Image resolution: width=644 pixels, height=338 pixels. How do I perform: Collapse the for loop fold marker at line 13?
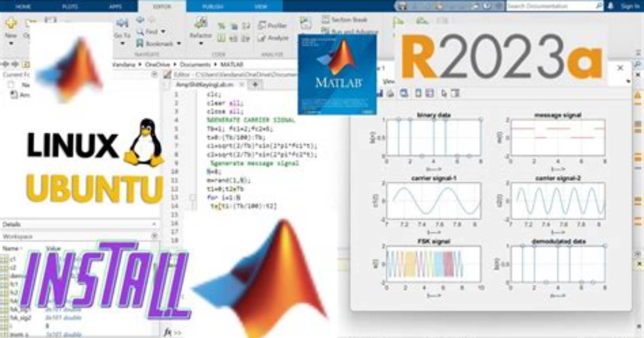click(x=193, y=198)
